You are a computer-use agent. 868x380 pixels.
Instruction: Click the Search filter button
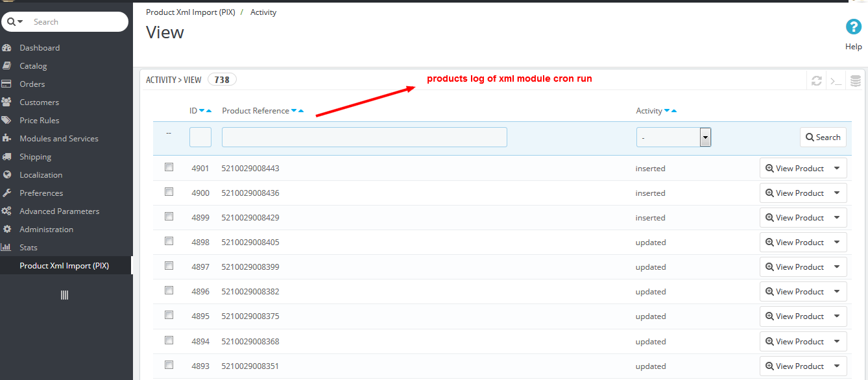[823, 137]
